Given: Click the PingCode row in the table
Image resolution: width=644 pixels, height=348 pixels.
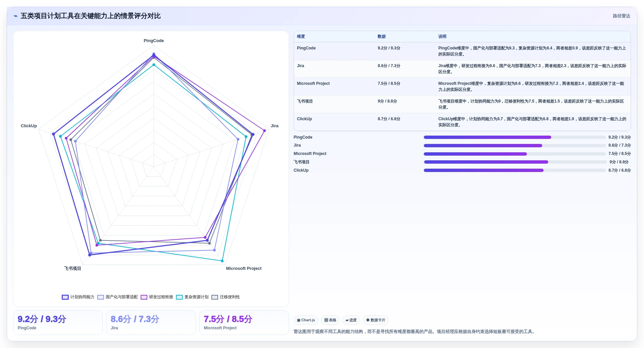Looking at the screenshot, I should pyautogui.click(x=462, y=51).
